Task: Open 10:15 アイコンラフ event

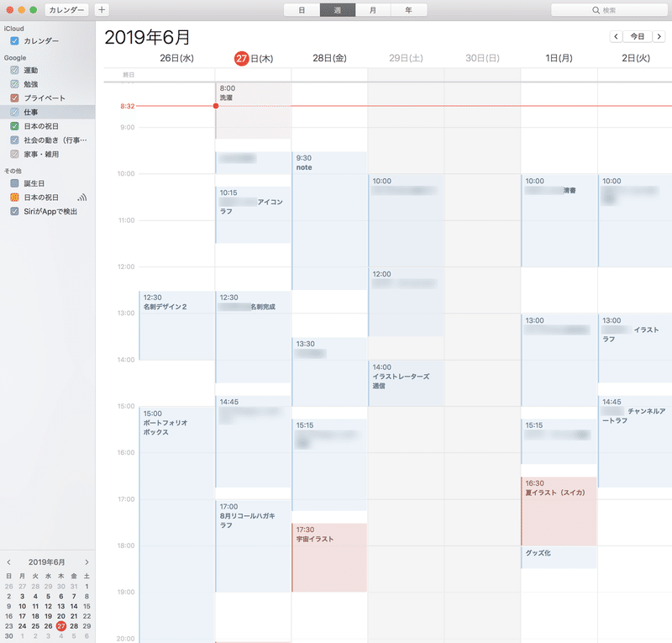Action: click(253, 215)
